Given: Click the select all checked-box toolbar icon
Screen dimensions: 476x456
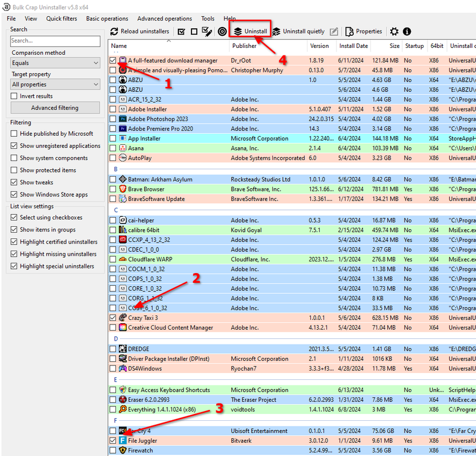Looking at the screenshot, I should pyautogui.click(x=181, y=32).
